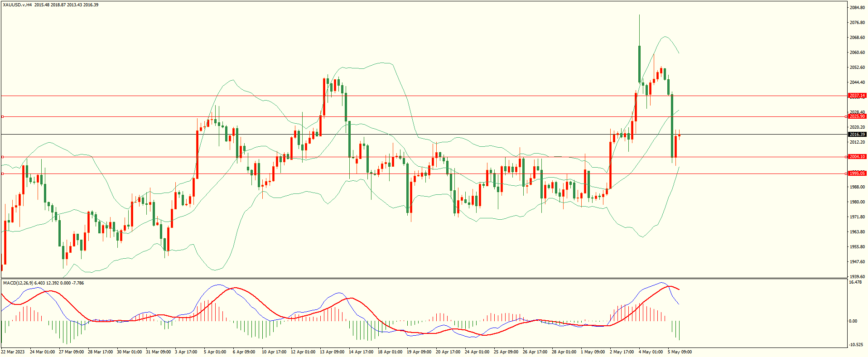Click the 2084.80 price axis label
868x357 pixels.
pyautogui.click(x=858, y=8)
